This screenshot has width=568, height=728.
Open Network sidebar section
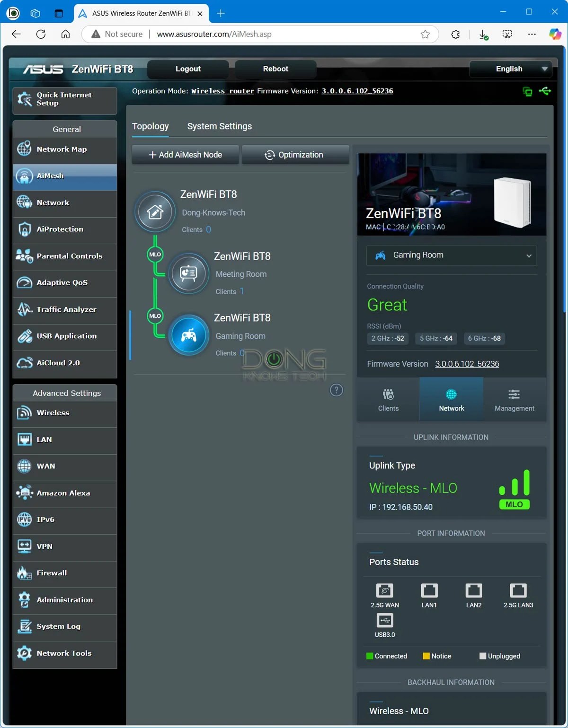pos(65,203)
